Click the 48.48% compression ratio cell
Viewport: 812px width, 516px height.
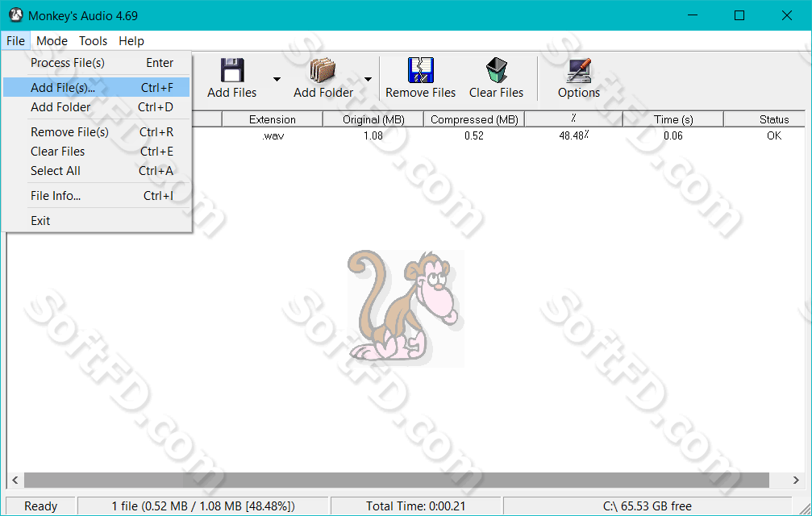pos(574,135)
